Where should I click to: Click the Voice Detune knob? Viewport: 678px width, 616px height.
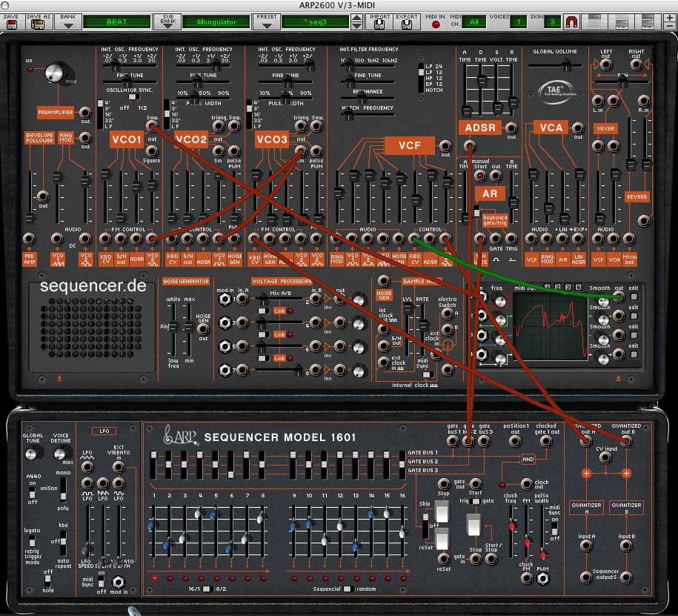[60, 454]
